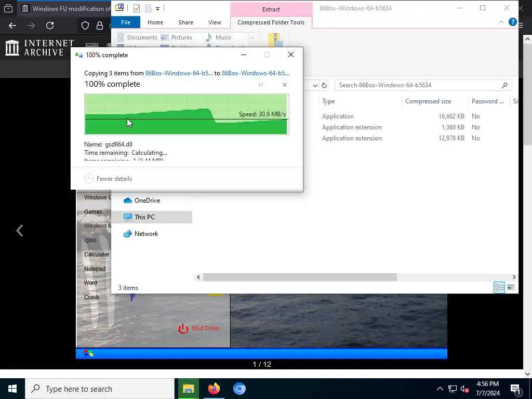Select OneDrive in the navigation pane
This screenshot has width=532, height=399.
(x=147, y=201)
